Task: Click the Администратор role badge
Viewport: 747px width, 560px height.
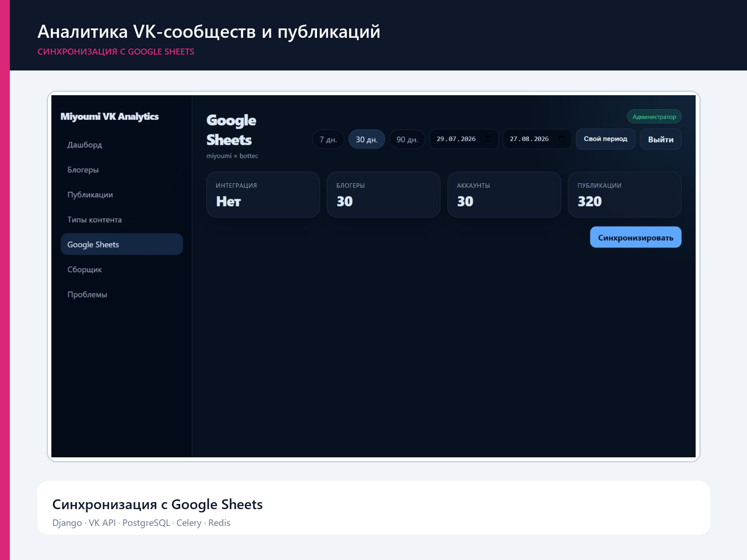Action: (x=654, y=117)
